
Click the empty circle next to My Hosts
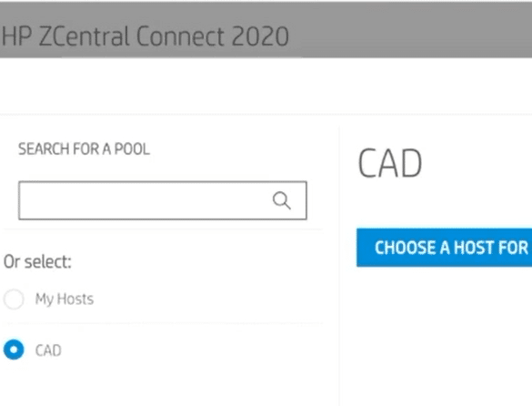(14, 299)
